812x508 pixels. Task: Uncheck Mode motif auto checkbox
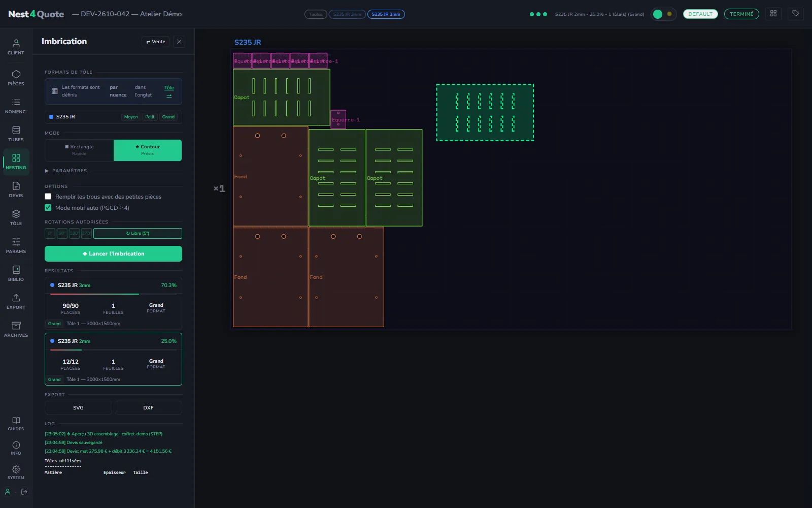pyautogui.click(x=48, y=208)
